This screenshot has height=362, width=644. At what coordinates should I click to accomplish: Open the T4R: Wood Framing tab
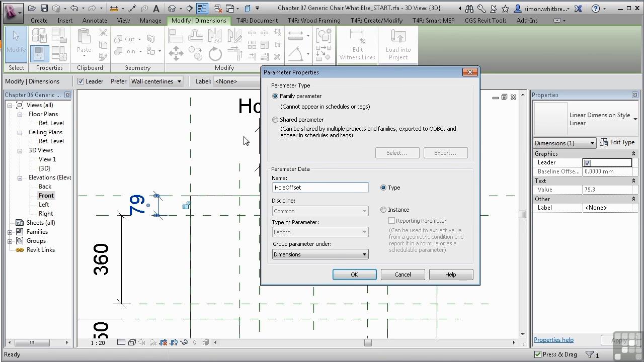314,21
